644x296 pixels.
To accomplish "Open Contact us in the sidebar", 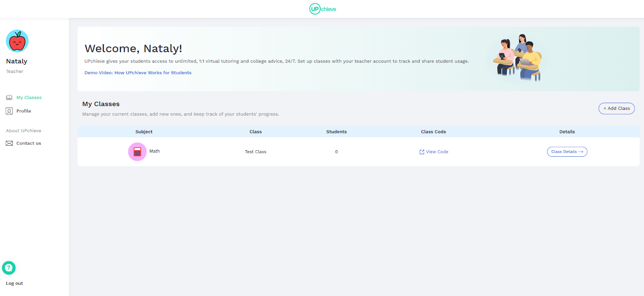I will click(x=29, y=143).
